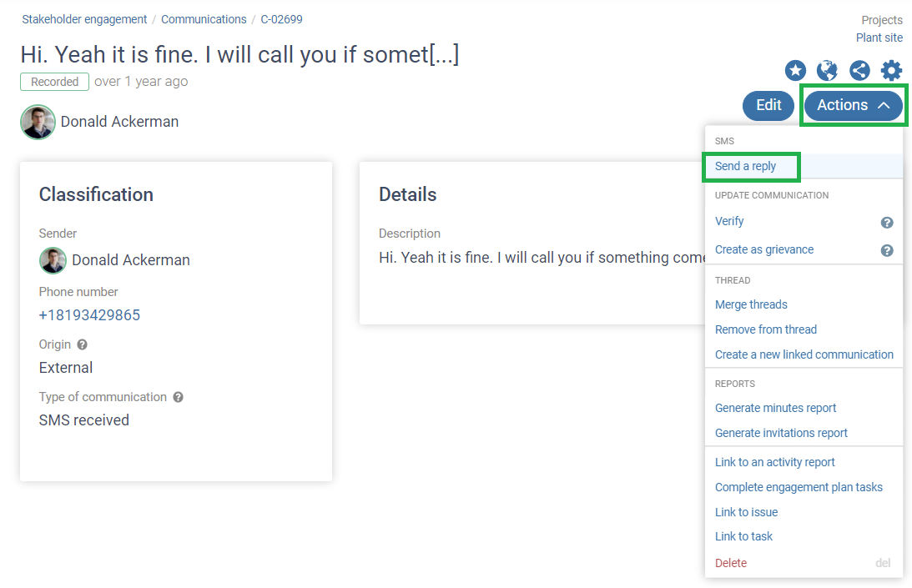Click Donald Ackerman's profile picture
The height and width of the screenshot is (588, 912).
pyautogui.click(x=38, y=122)
